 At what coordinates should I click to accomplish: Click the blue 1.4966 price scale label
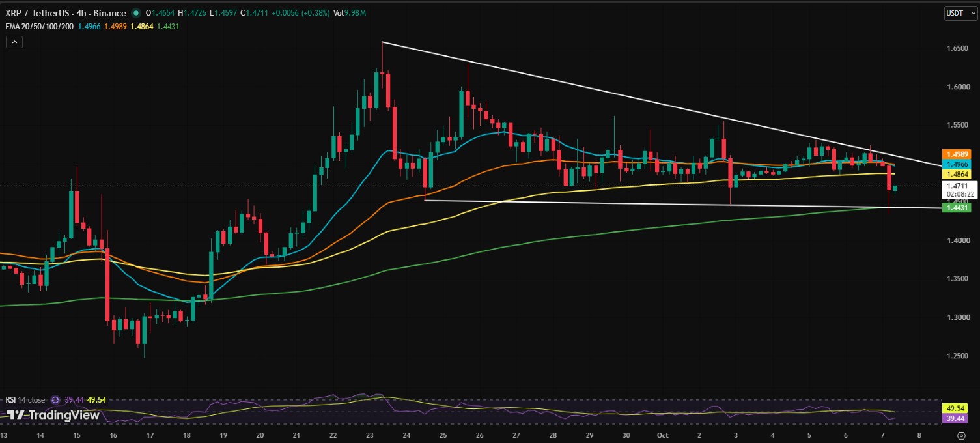tap(956, 164)
